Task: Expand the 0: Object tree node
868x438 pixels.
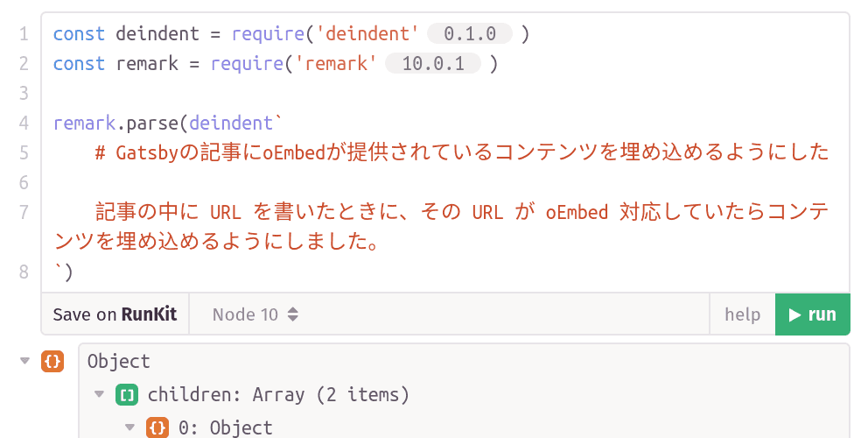Action: point(129,427)
